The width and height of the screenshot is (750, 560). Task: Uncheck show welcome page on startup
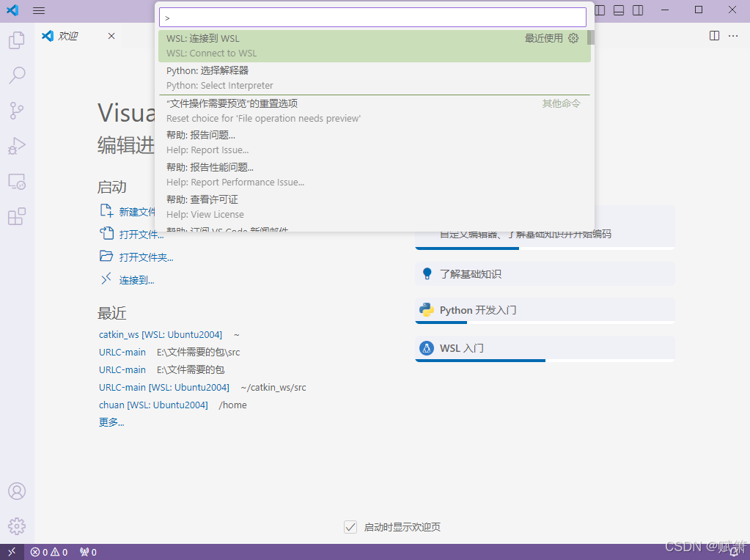coord(350,527)
